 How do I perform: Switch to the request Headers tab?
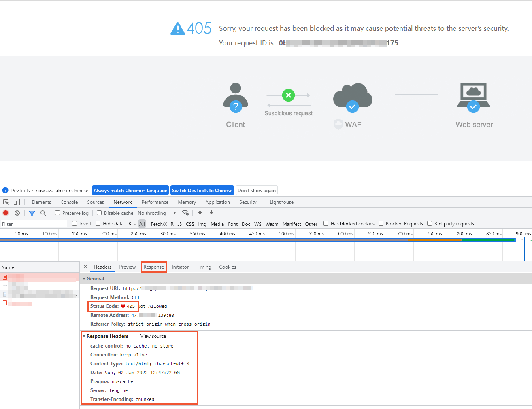(102, 267)
